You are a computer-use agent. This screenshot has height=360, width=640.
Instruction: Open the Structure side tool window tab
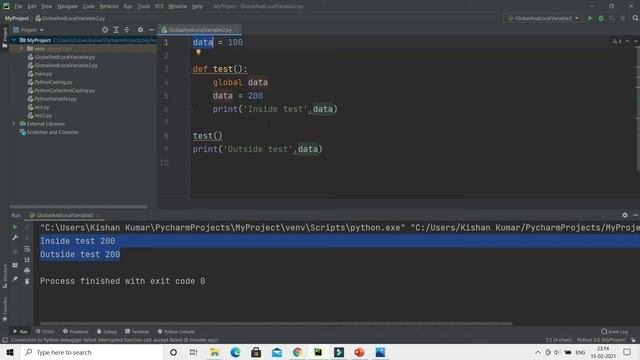click(4, 276)
